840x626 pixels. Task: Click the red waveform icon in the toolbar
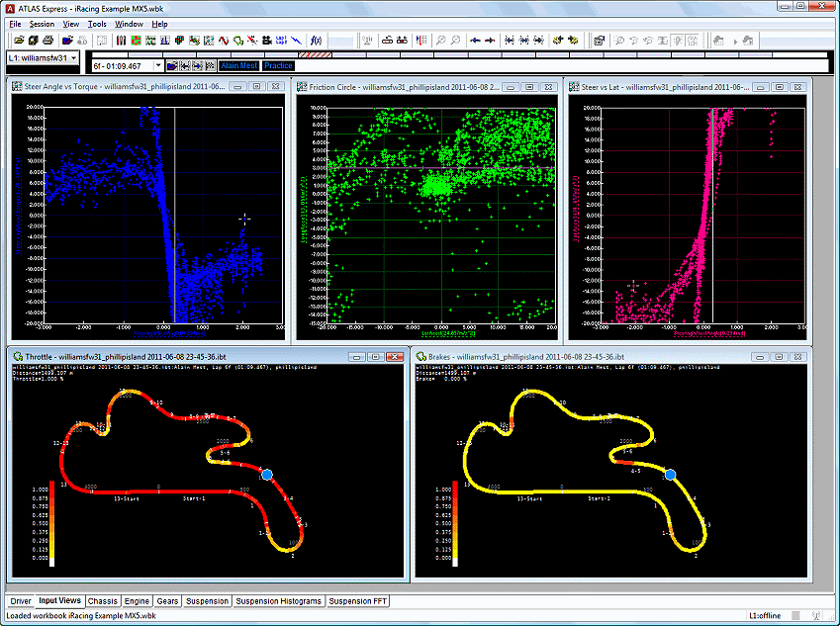point(225,41)
